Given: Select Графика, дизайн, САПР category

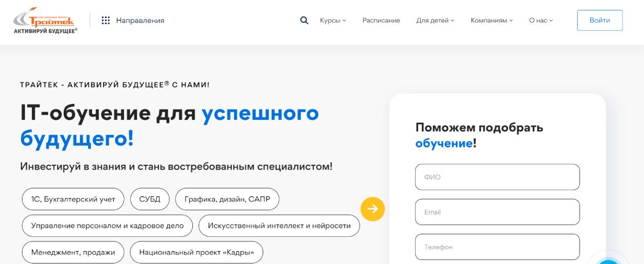Looking at the screenshot, I should (x=227, y=199).
